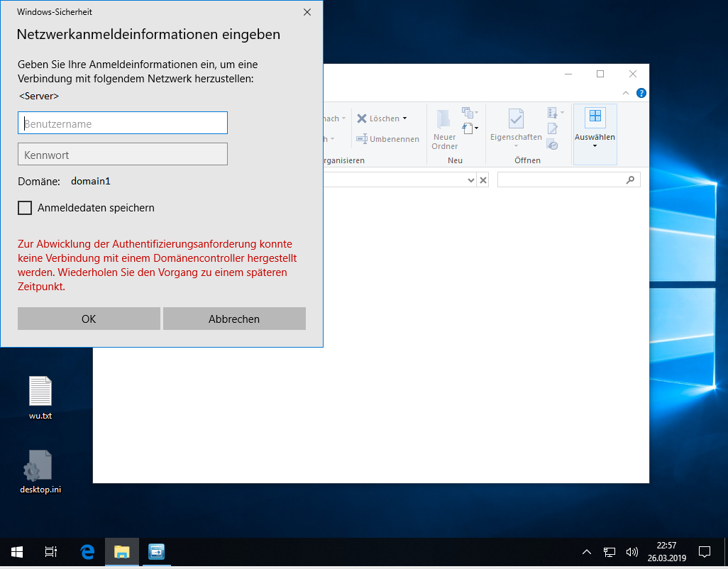
Task: Minimize the Explorer window
Action: [568, 74]
